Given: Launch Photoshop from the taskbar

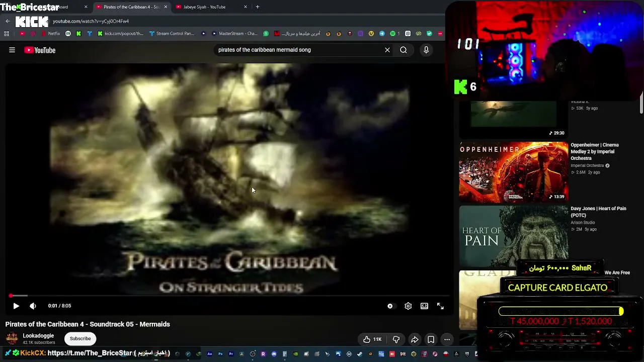Looking at the screenshot, I should 220,354.
